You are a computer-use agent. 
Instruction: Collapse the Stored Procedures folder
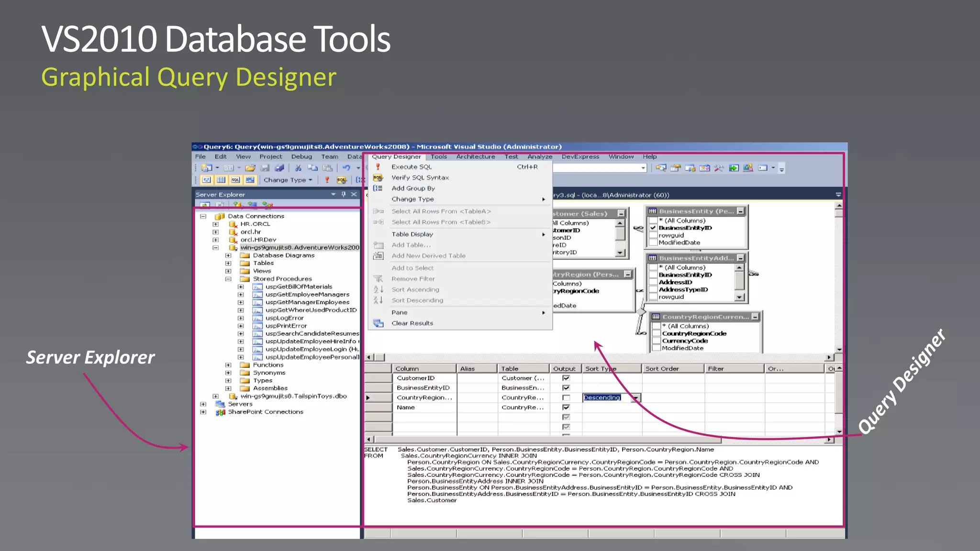(228, 279)
